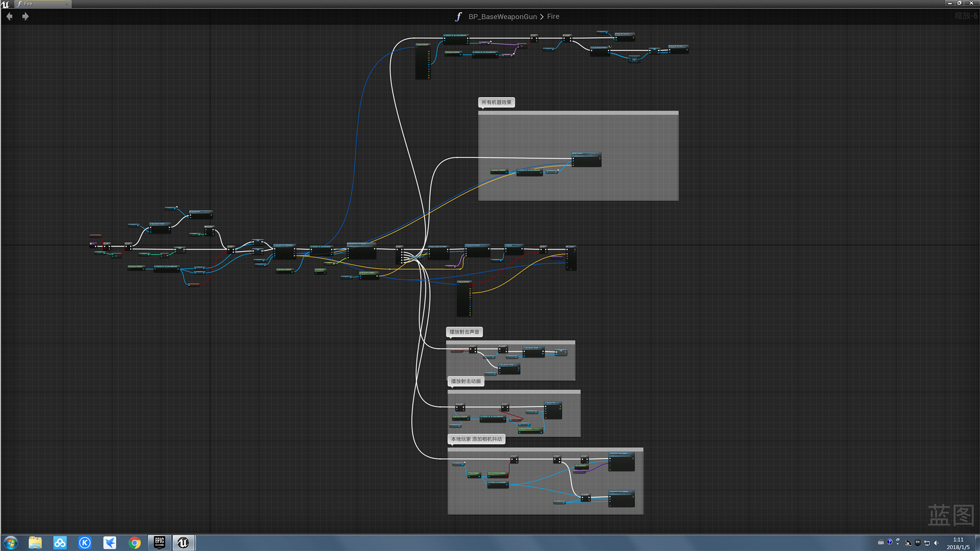Switch to the Fire tab at top left

pos(28,4)
